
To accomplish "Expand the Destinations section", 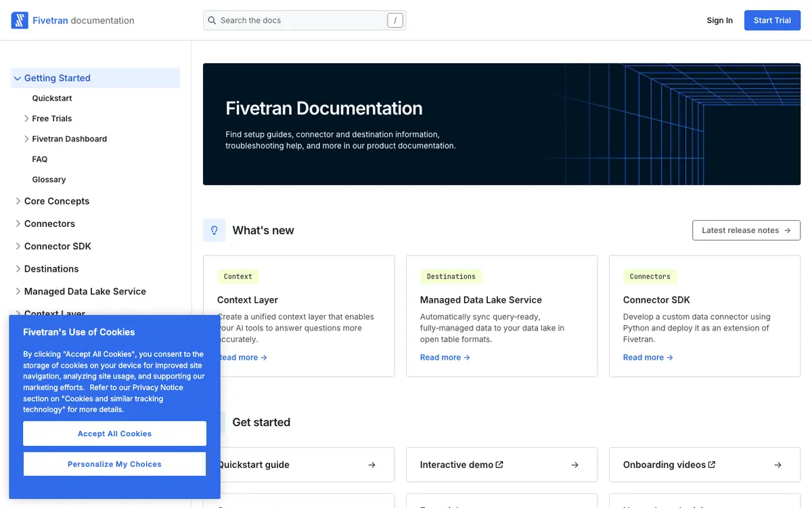I will pos(18,269).
